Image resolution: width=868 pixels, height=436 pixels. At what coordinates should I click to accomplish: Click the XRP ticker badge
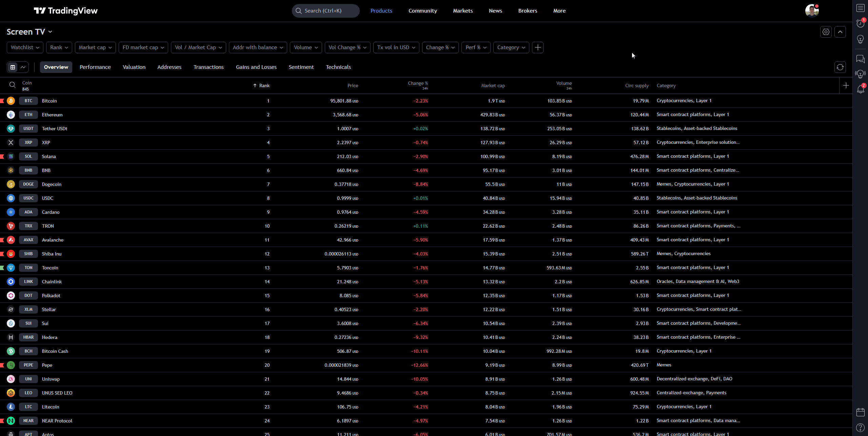[x=28, y=143]
